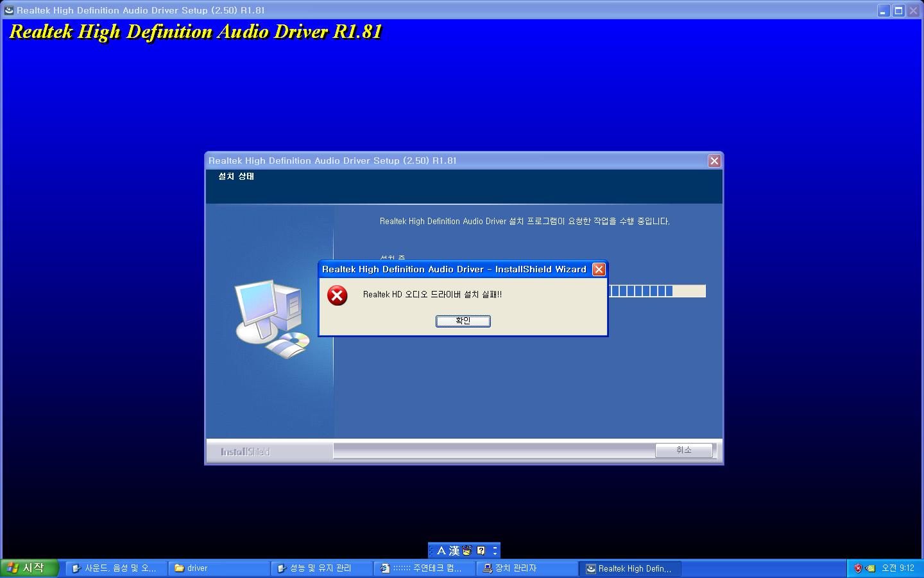
Task: Click the red error icon in the dialog
Action: click(x=338, y=295)
